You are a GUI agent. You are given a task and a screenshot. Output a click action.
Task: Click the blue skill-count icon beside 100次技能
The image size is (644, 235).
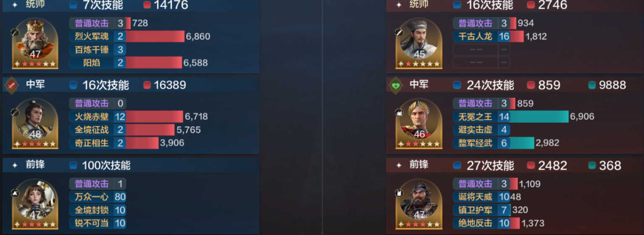pos(74,166)
